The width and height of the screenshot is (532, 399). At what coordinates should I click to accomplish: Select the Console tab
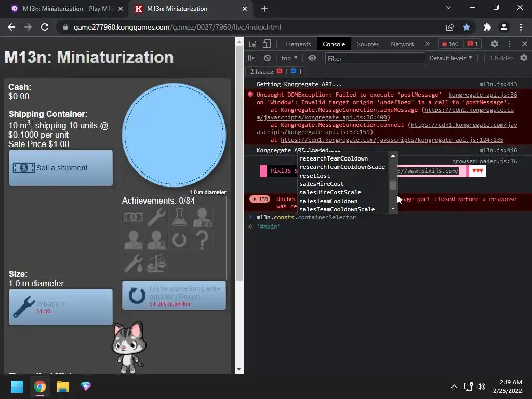334,44
